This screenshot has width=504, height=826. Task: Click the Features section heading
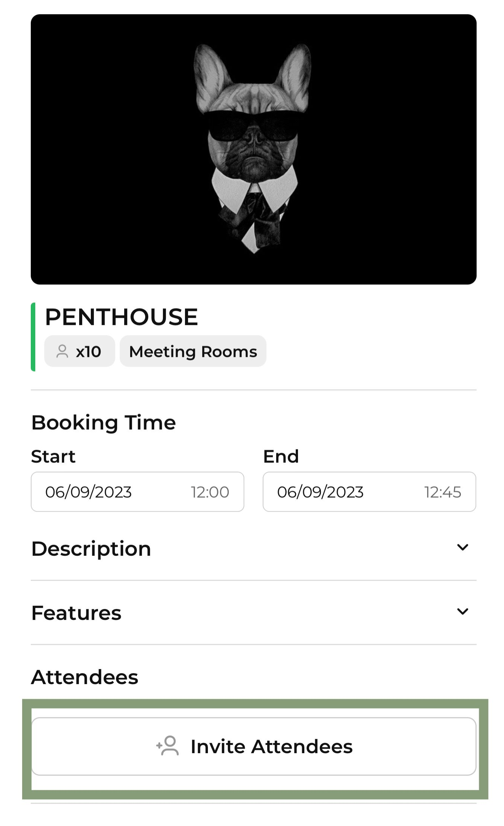coord(77,613)
